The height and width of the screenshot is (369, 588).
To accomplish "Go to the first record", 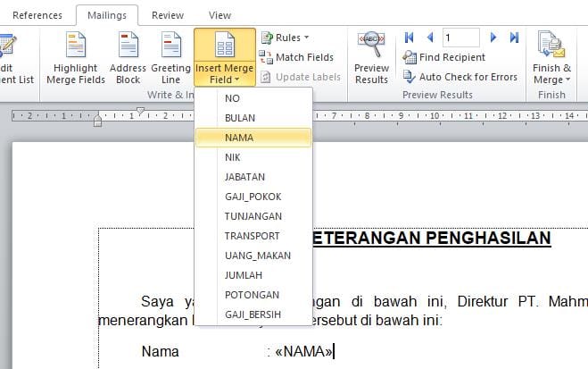I will 409,38.
